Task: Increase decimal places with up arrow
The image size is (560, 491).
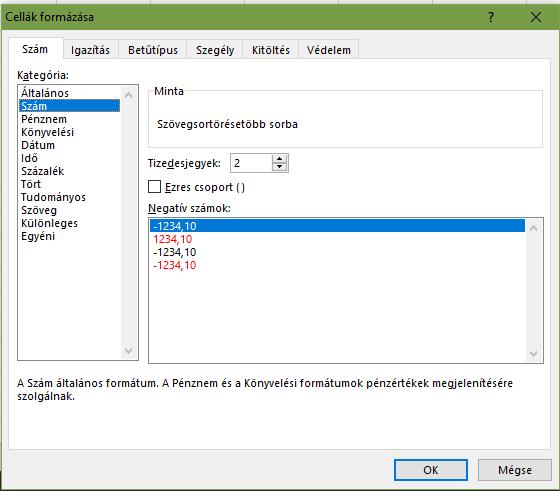Action: tap(280, 159)
